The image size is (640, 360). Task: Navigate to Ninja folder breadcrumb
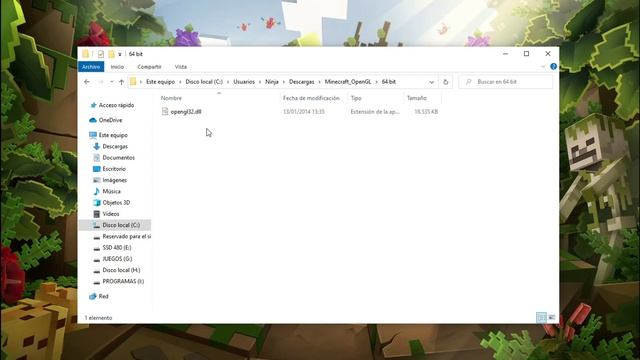coord(271,82)
